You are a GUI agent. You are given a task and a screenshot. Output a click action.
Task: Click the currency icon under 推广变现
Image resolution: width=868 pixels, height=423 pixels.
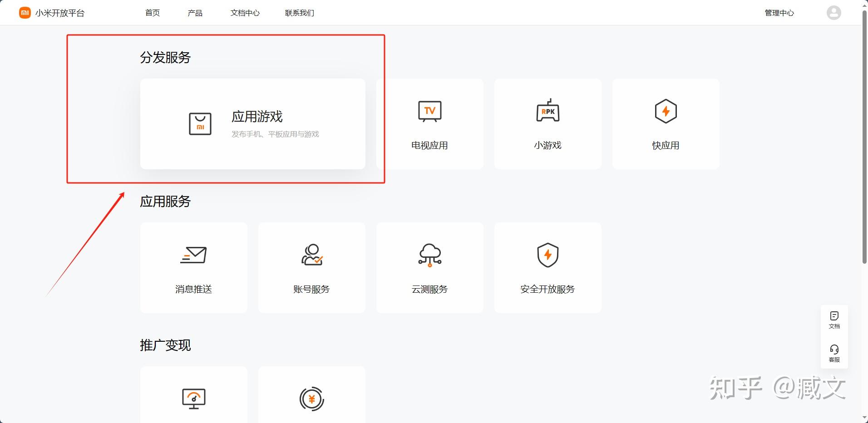coord(311,399)
